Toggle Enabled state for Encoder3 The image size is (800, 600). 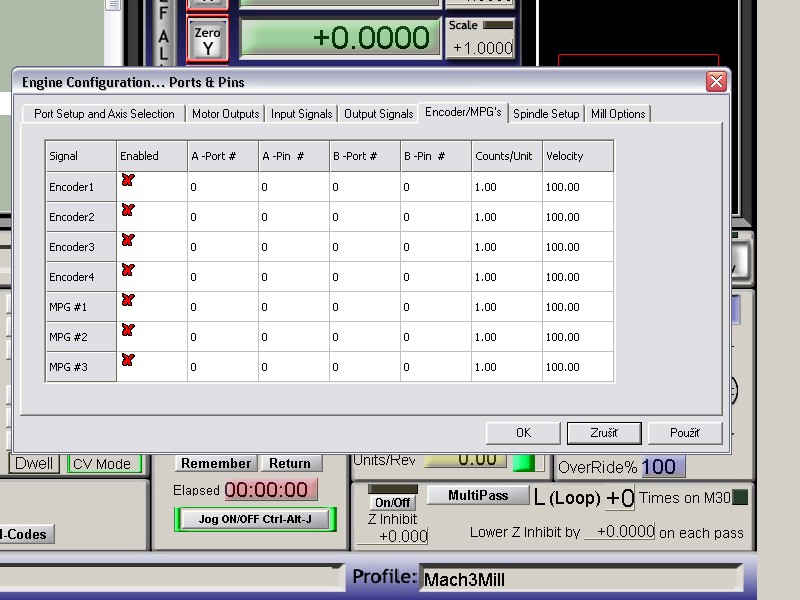point(128,241)
